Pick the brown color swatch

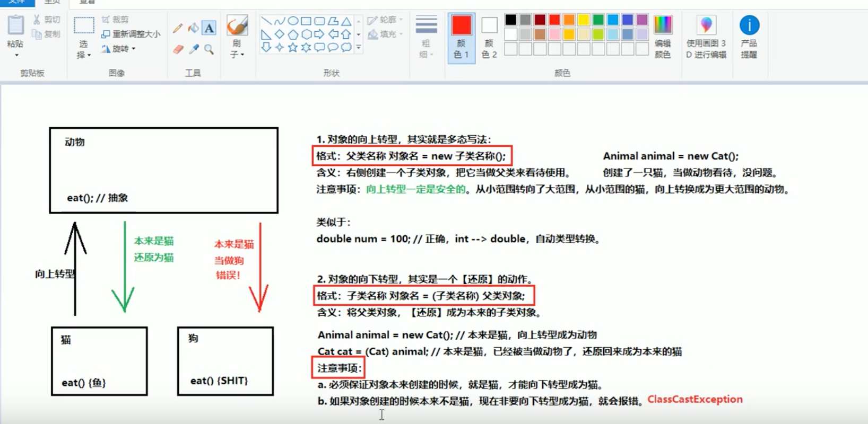pyautogui.click(x=540, y=34)
